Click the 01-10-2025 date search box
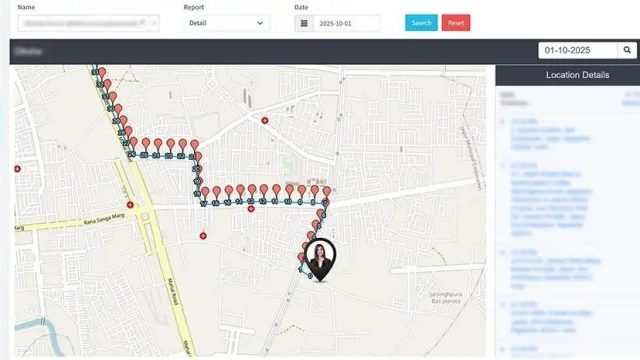The image size is (640, 360). [x=578, y=50]
